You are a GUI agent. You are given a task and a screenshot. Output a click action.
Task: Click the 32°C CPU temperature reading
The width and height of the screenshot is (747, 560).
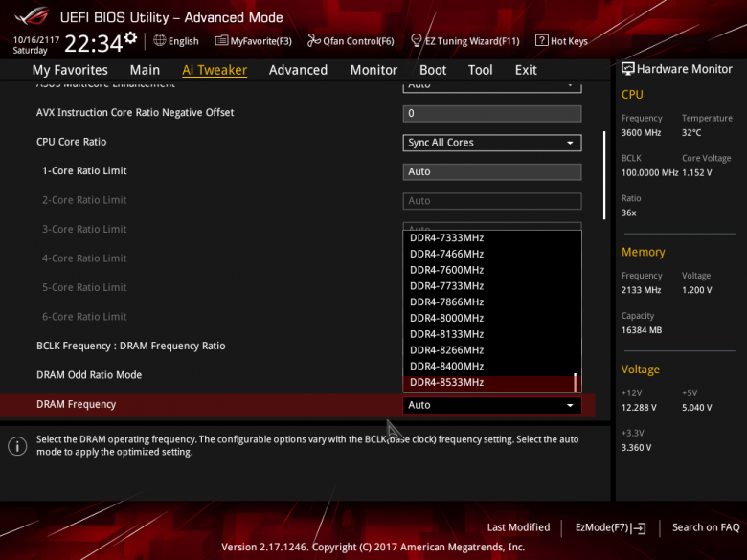(x=691, y=133)
